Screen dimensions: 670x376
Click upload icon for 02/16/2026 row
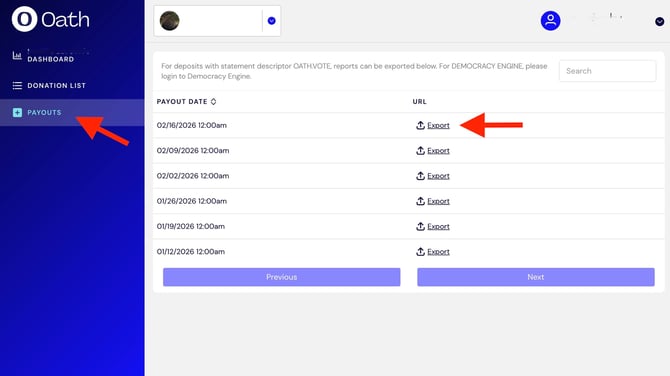coord(420,125)
